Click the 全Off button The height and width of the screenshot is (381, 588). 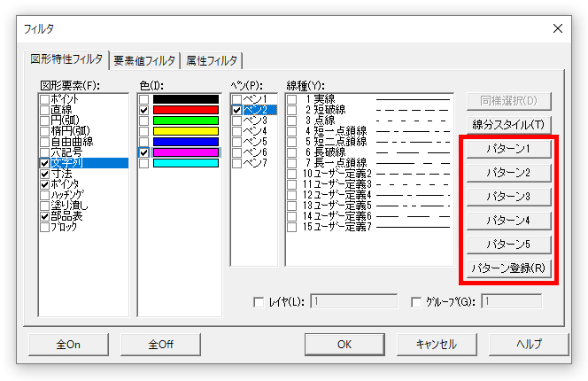(160, 344)
